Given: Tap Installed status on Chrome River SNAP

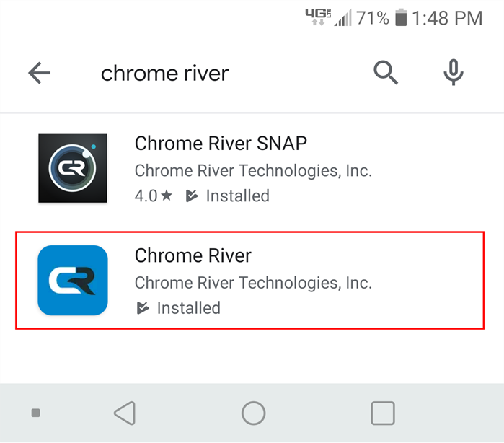Looking at the screenshot, I should click(x=237, y=196).
